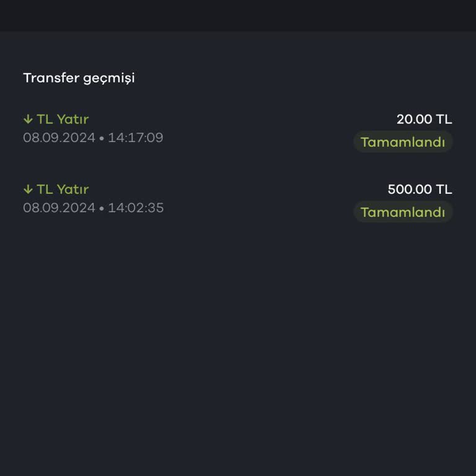Viewport: 476px width, 476px height.
Task: Click the down arrow icon of the 20.00 TL deposit
Action: point(28,120)
